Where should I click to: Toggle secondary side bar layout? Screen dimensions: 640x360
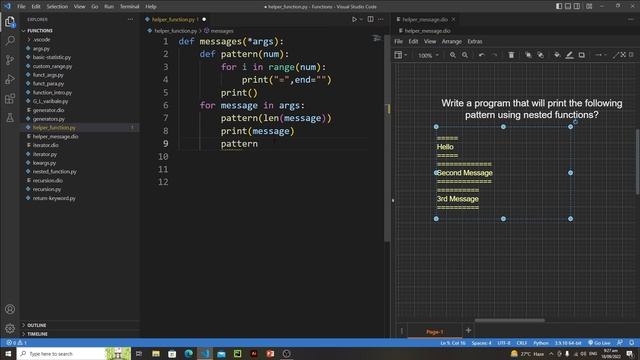577,6
